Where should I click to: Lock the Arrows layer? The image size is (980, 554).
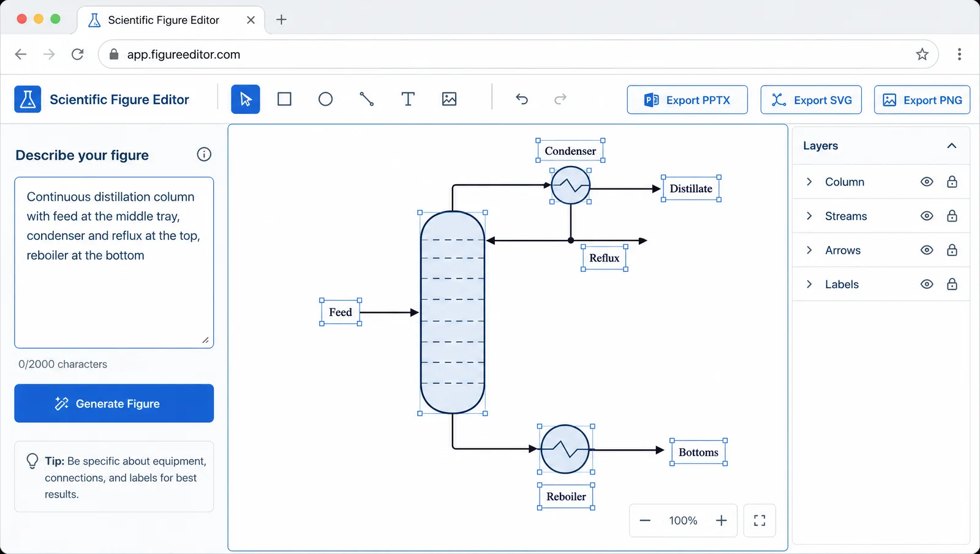[x=952, y=250]
